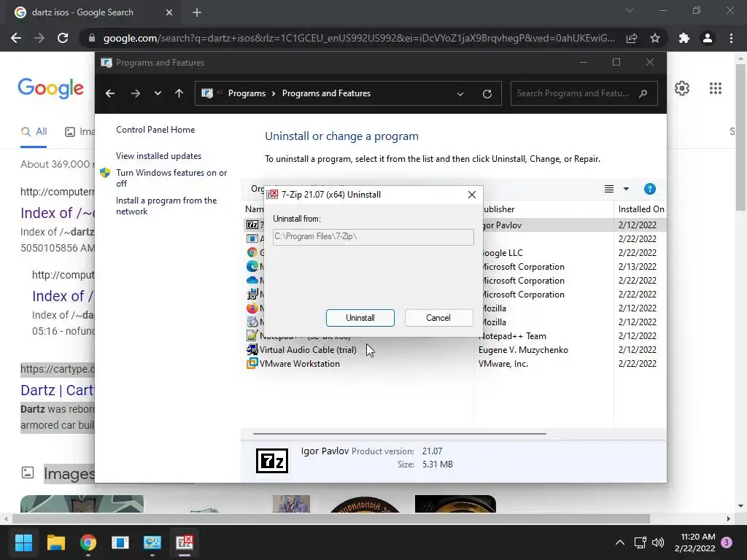The height and width of the screenshot is (560, 747).
Task: Click the Notepad++ Team publisher cell
Action: (x=512, y=336)
